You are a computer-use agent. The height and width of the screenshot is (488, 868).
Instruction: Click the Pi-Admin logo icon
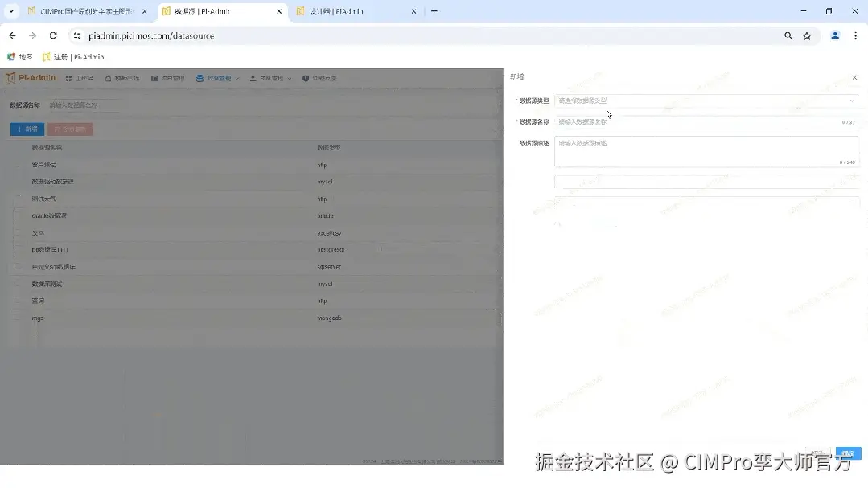coord(11,78)
